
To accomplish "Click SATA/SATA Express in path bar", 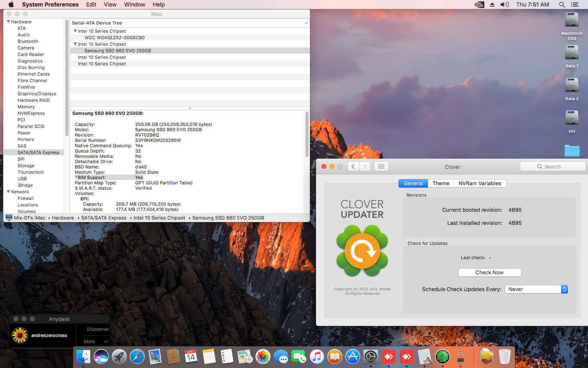I will (104, 218).
